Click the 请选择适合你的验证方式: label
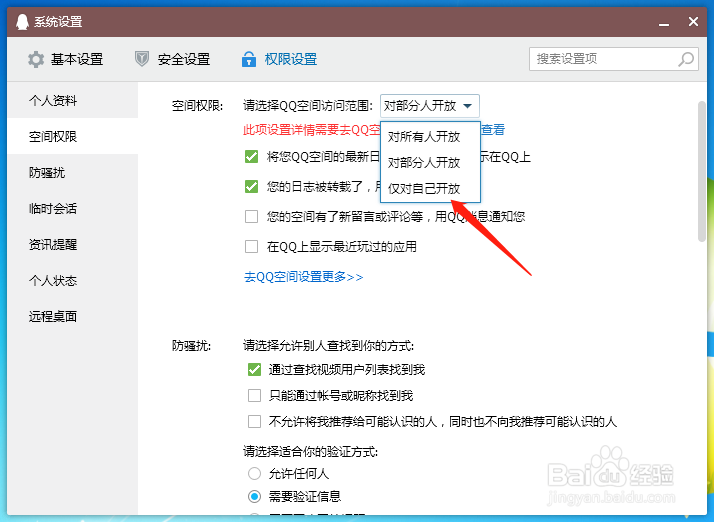The width and height of the screenshot is (714, 522). click(x=311, y=451)
